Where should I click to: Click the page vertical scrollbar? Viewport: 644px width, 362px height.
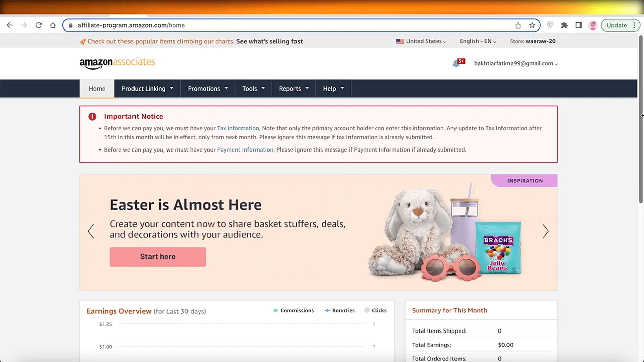641,119
